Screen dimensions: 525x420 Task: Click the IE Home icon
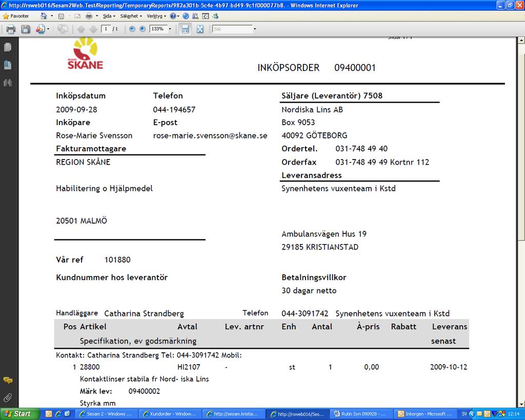(x=44, y=16)
